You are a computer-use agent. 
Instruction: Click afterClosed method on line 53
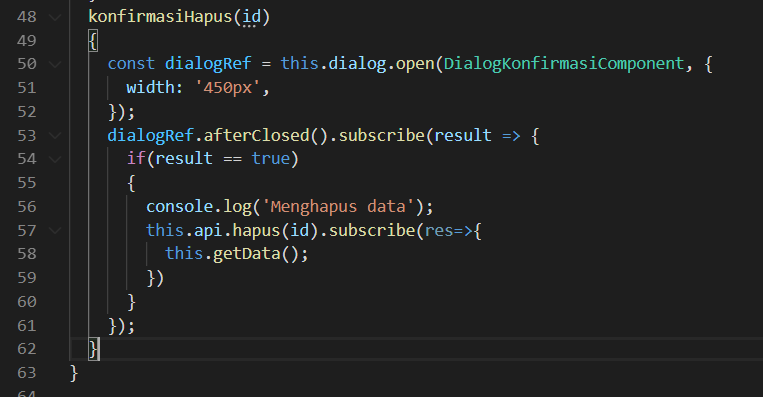[256, 135]
